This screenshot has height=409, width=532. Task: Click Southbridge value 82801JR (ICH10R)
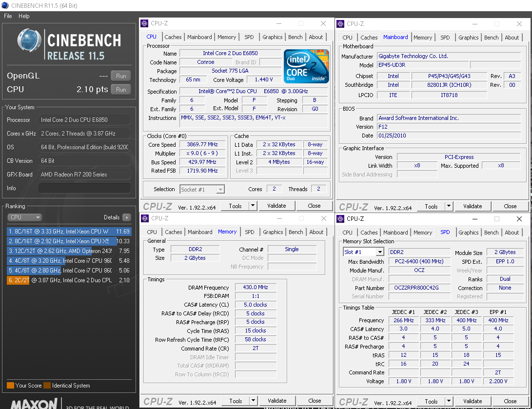(x=449, y=85)
